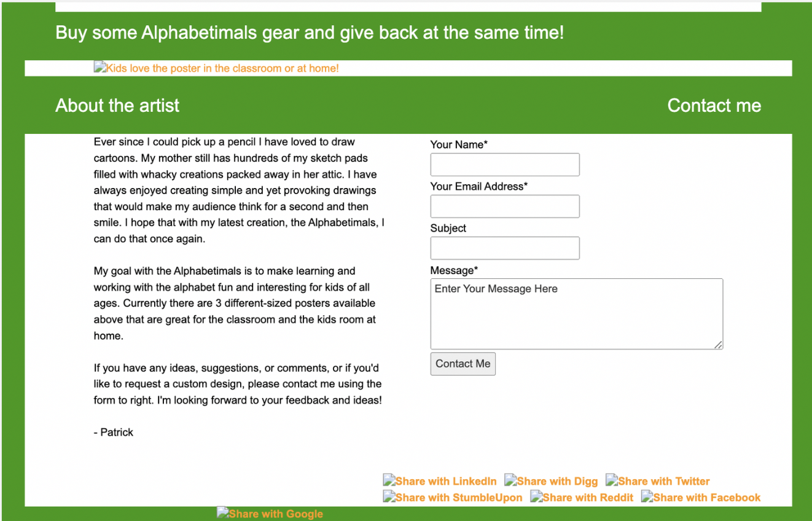This screenshot has height=521, width=812.
Task: Click the 'Subject' field label
Action: [448, 229]
